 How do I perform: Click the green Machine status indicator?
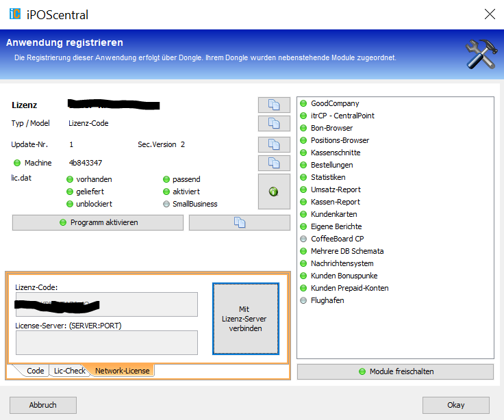(17, 163)
